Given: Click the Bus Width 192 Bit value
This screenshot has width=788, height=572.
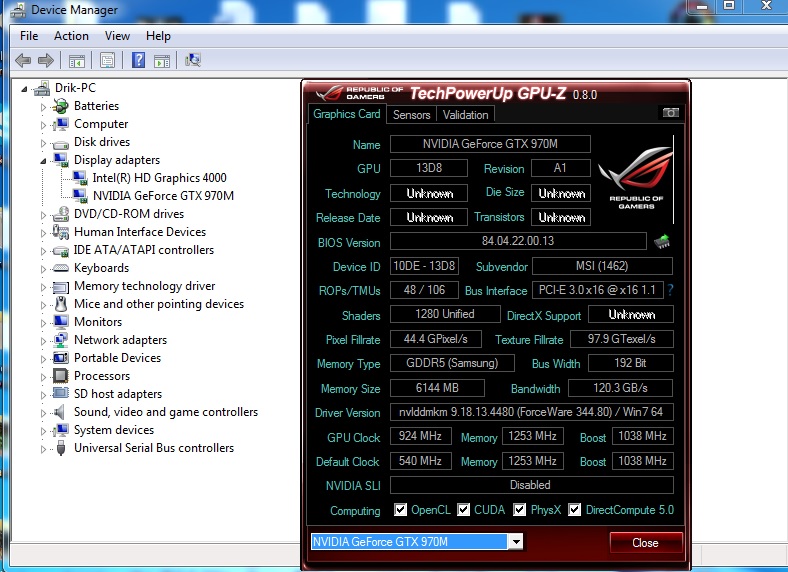Looking at the screenshot, I should click(x=630, y=363).
